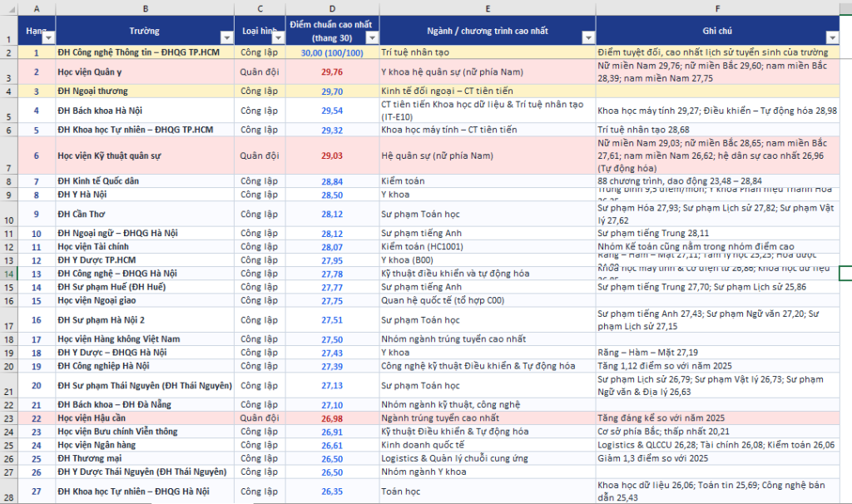Image resolution: width=852 pixels, height=504 pixels.
Task: Open the Hạng column filter dropdown
Action: [49, 37]
